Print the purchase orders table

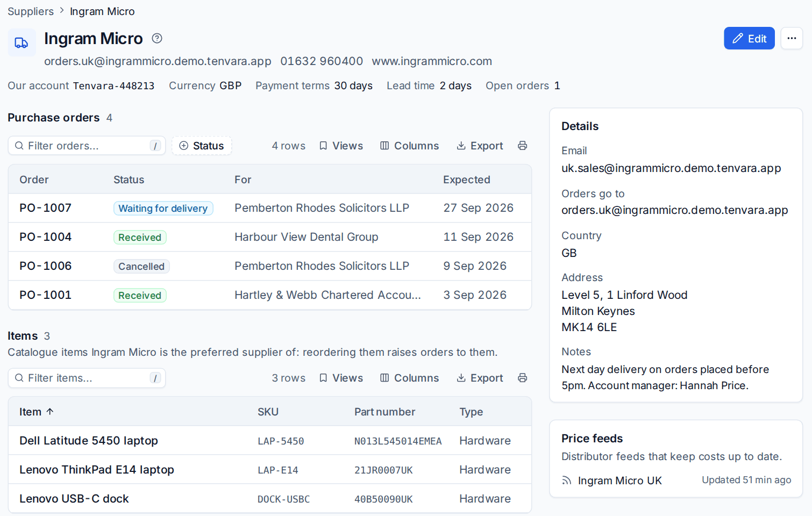tap(522, 146)
